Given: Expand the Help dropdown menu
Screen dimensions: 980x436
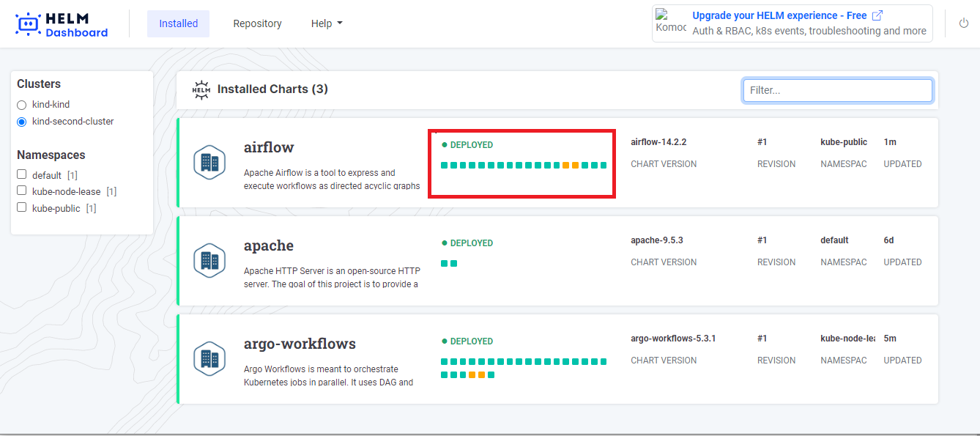Looking at the screenshot, I should [x=327, y=23].
